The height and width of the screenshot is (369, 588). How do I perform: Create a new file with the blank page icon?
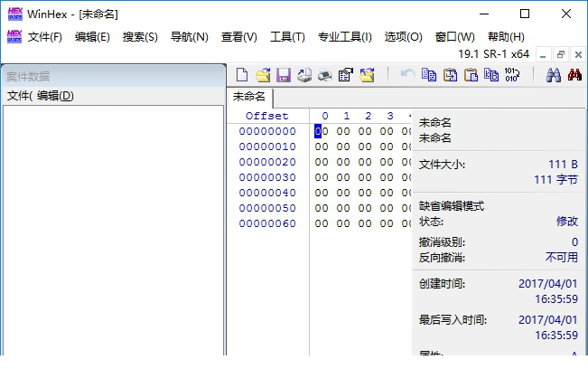pos(242,75)
